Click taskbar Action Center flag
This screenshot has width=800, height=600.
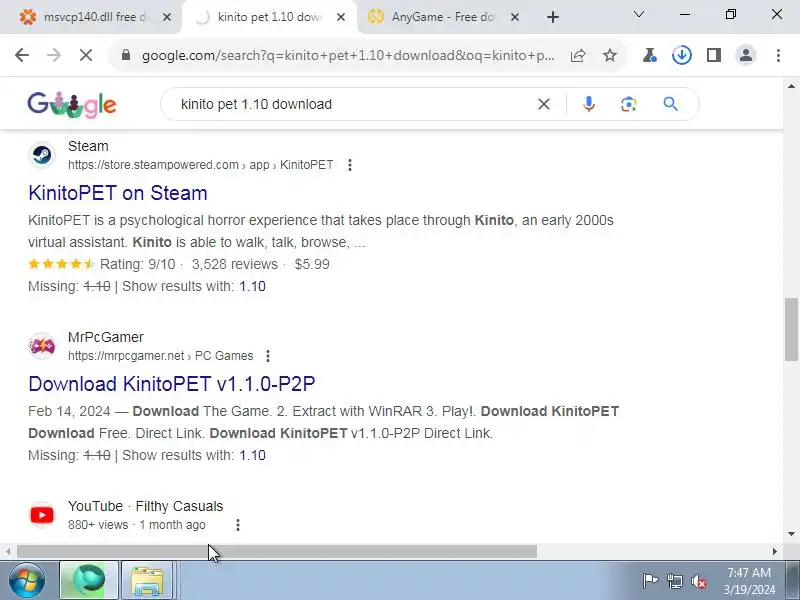(x=649, y=581)
